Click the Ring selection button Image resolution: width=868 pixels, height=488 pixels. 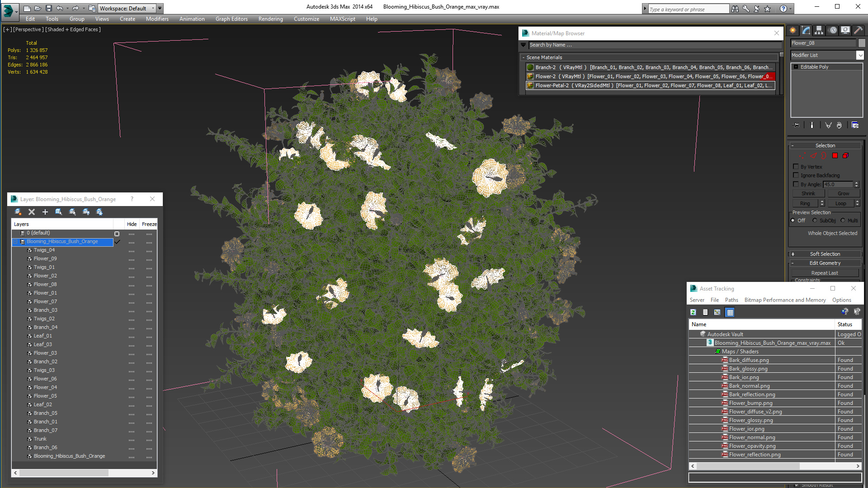tap(805, 203)
